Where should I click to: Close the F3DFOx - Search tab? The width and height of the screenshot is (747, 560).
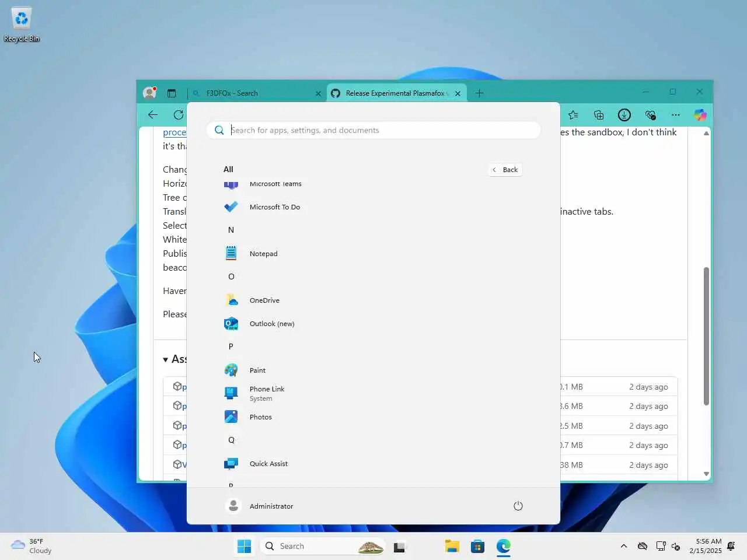tap(318, 93)
